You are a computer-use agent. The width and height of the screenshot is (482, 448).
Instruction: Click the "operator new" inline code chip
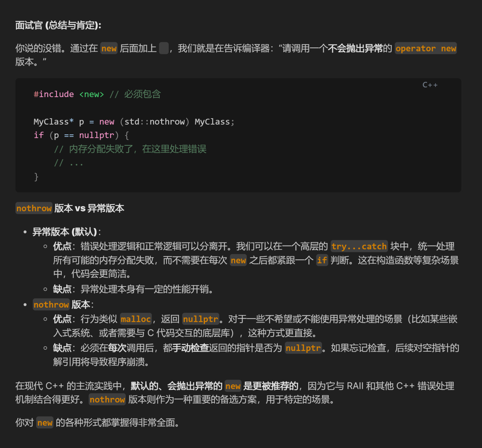(x=426, y=49)
